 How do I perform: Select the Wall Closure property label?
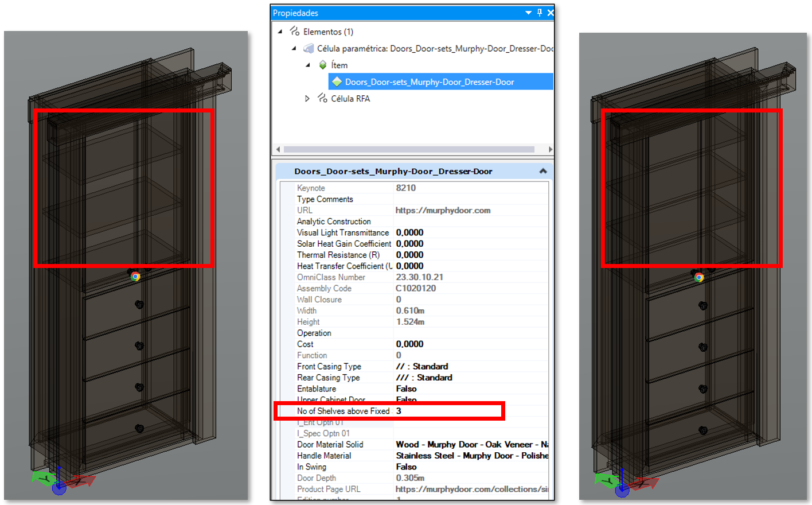click(x=319, y=300)
